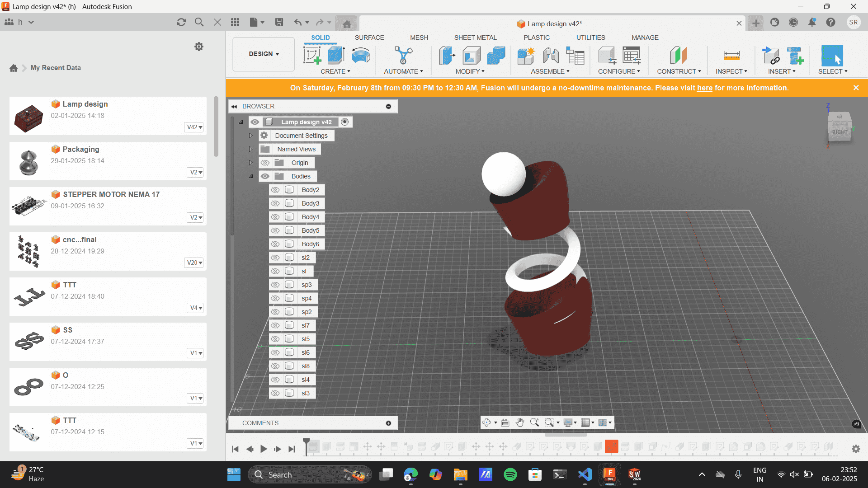Image resolution: width=868 pixels, height=488 pixels.
Task: Switch to the MESH tab
Action: tap(419, 38)
